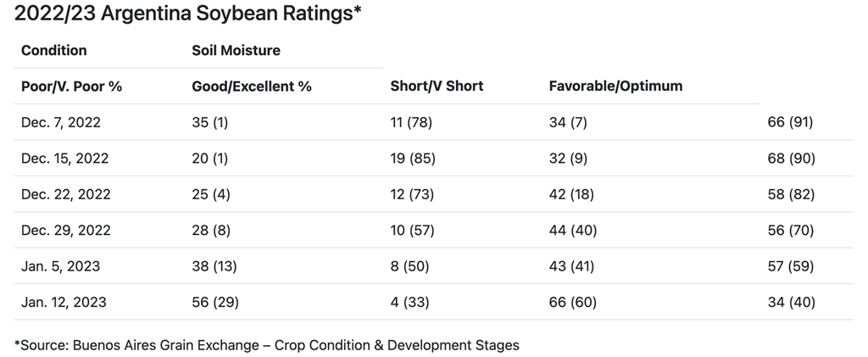The height and width of the screenshot is (357, 868).
Task: Click the "Jan. 12, 2023" date cell
Action: tap(64, 302)
